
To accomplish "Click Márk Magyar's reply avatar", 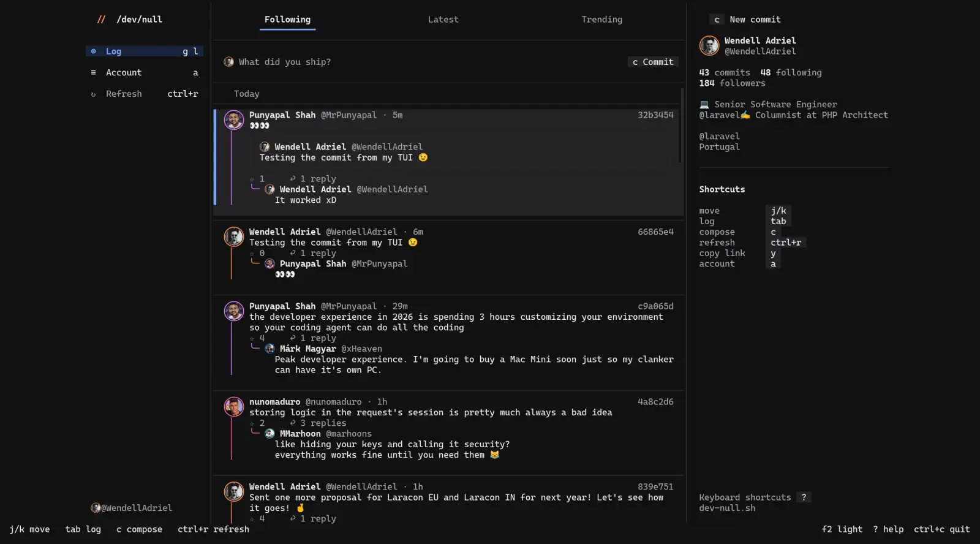I will pyautogui.click(x=269, y=349).
